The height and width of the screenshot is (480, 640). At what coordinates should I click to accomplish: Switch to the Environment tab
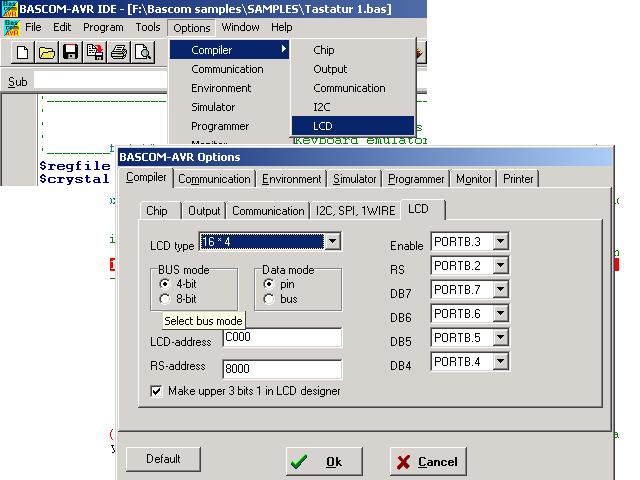coord(291,179)
